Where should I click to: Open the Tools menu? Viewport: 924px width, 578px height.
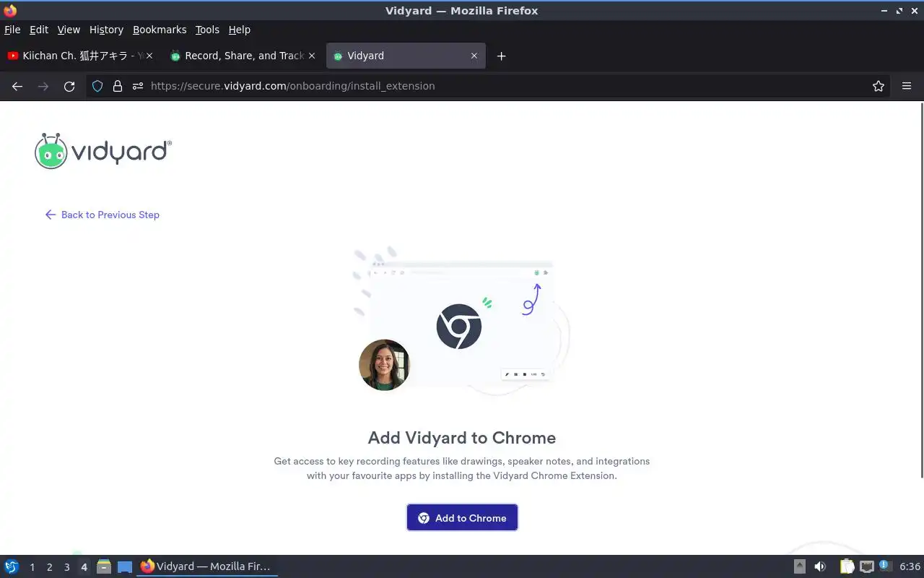click(207, 30)
